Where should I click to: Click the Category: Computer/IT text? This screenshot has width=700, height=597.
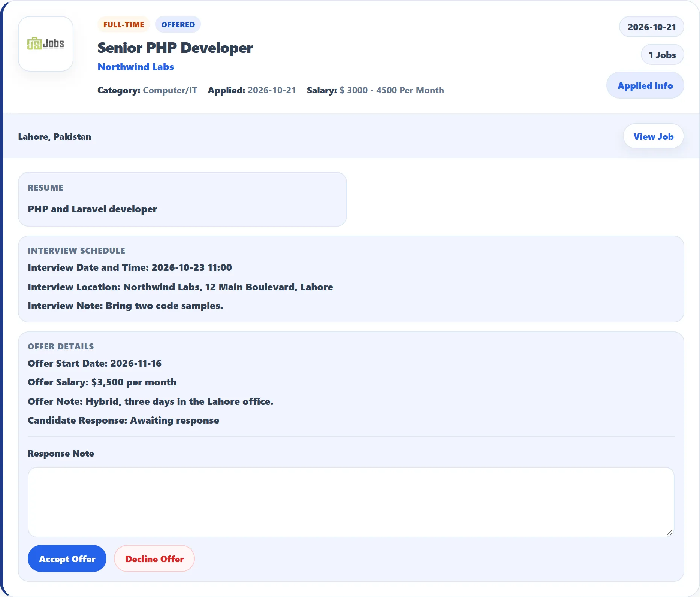point(147,90)
